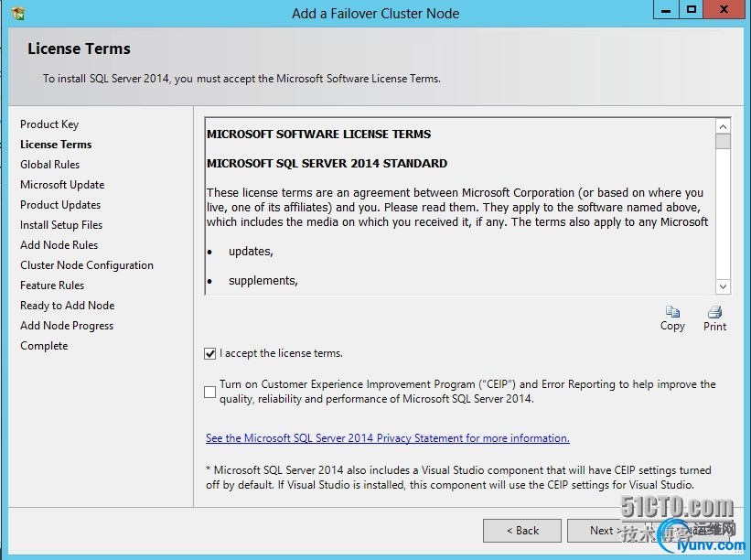Maximize the Add a Failover Cluster Node window

(x=692, y=9)
